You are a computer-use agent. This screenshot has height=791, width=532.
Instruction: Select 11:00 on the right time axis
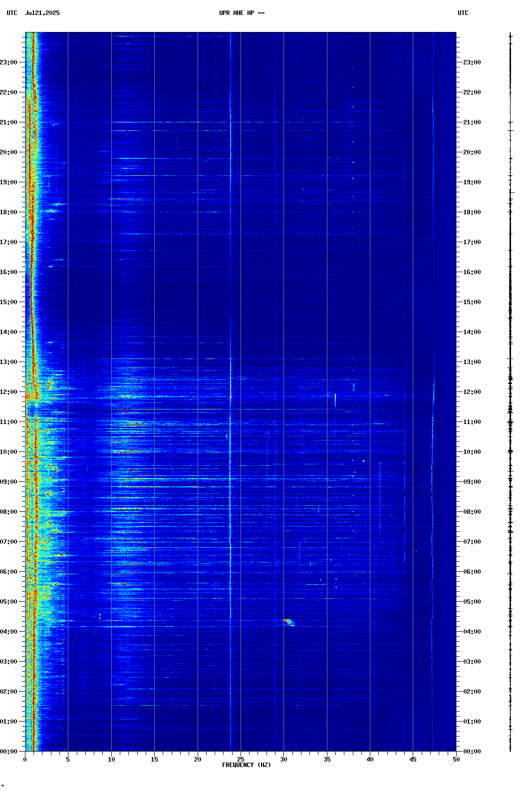[472, 422]
